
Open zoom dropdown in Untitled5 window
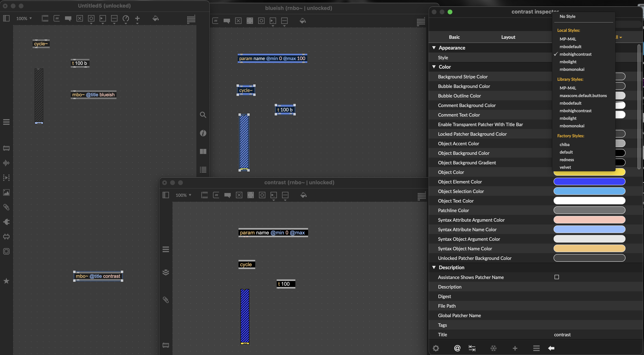[x=24, y=19]
